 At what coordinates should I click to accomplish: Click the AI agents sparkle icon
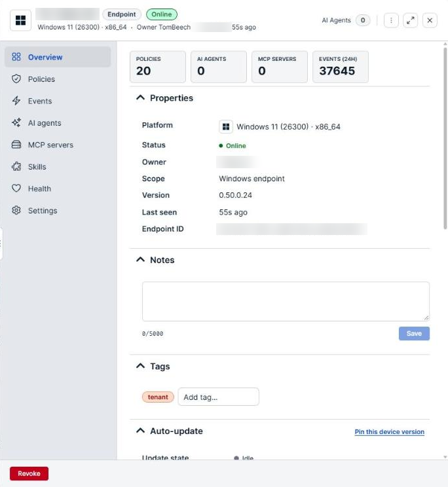tap(16, 122)
